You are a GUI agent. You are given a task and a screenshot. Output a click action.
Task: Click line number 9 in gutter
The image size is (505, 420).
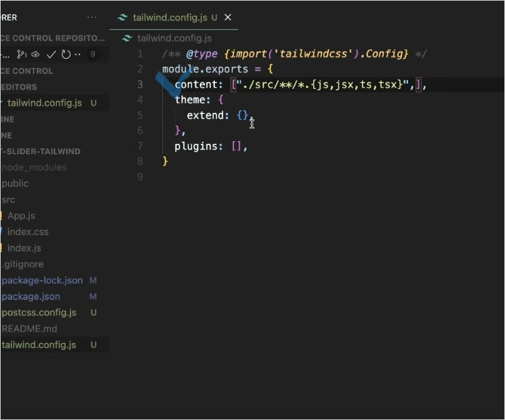[140, 177]
